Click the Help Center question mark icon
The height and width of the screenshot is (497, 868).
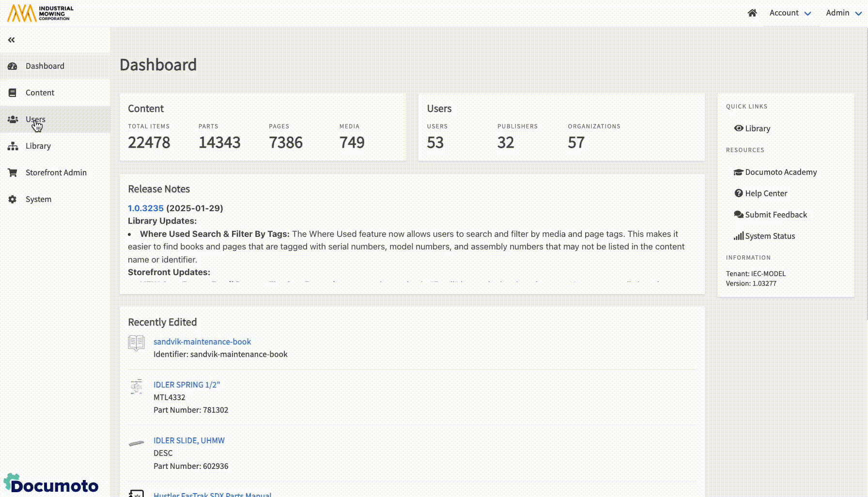(739, 193)
